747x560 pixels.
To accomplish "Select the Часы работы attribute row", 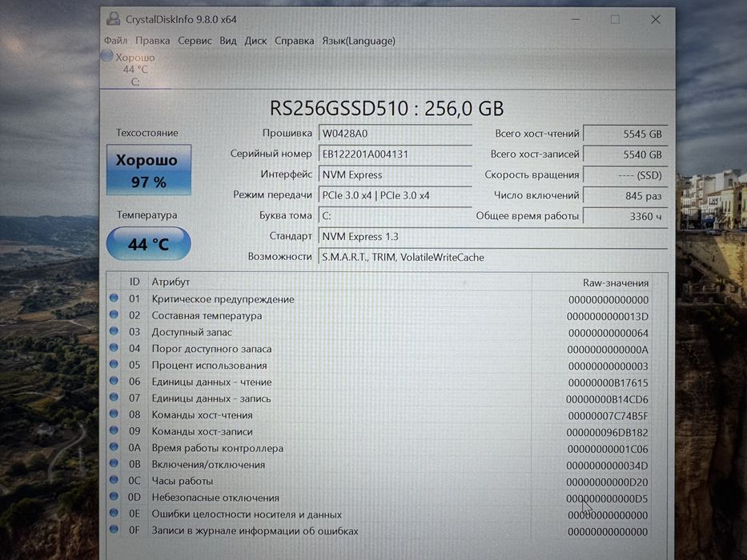I will coord(379,482).
